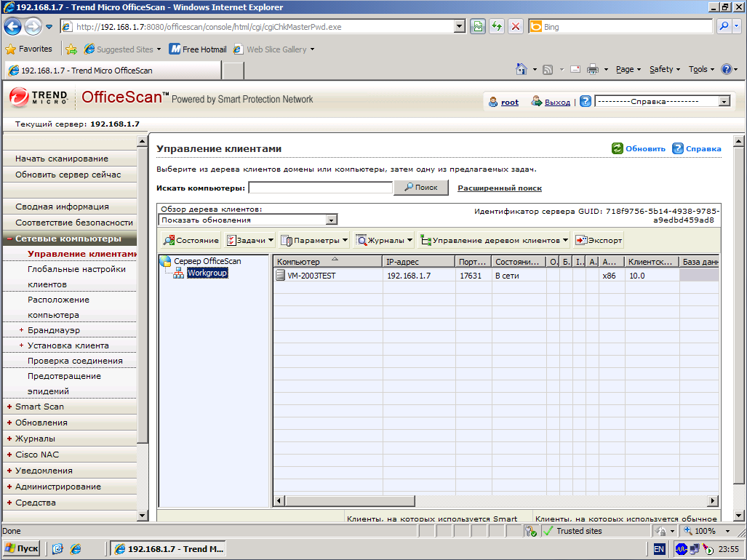Click the Stop loading red X icon
The height and width of the screenshot is (560, 747).
pos(516,27)
